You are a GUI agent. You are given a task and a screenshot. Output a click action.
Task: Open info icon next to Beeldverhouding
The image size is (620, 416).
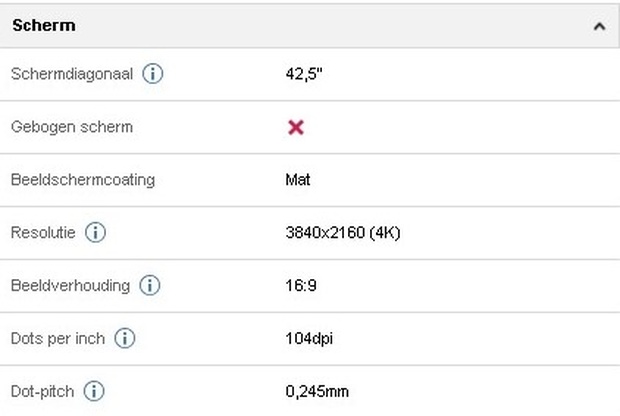(150, 285)
